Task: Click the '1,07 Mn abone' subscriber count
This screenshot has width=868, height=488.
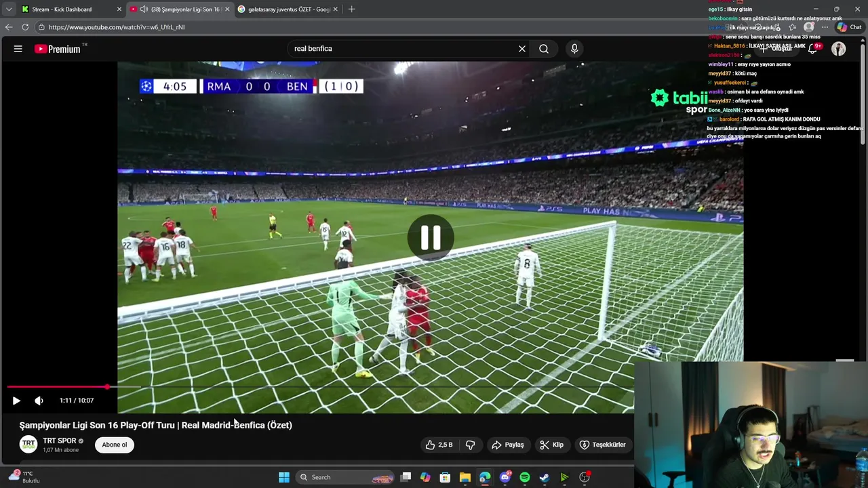Action: tap(61, 450)
